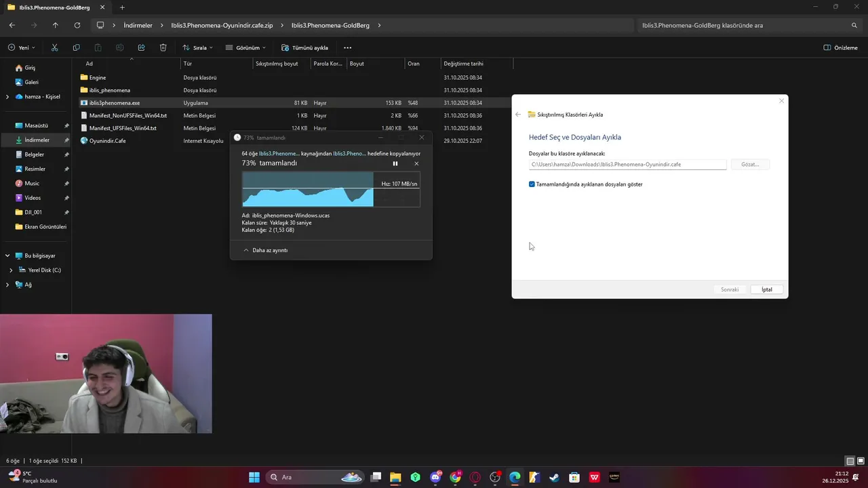This screenshot has width=868, height=488.
Task: Switch to details view in status bar
Action: click(x=850, y=461)
